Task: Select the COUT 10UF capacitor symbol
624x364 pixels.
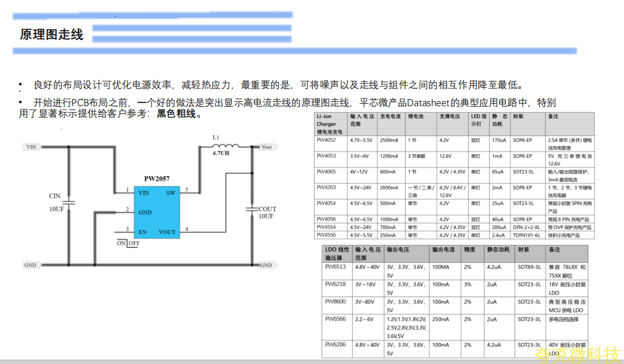Action: [251, 208]
